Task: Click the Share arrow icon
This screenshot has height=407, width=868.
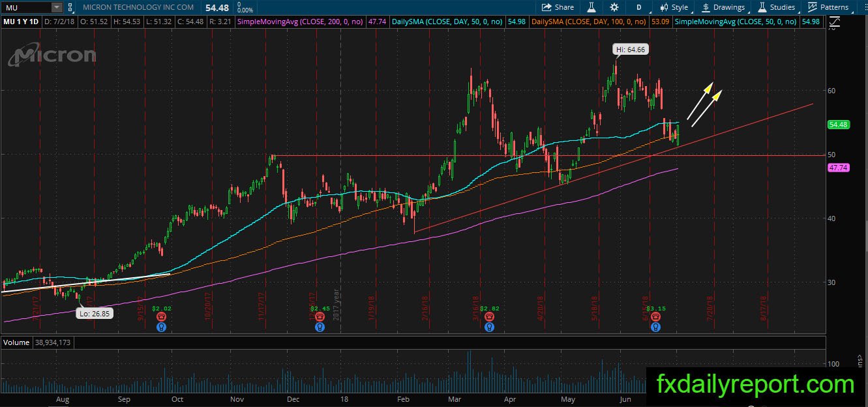Action: 546,7
